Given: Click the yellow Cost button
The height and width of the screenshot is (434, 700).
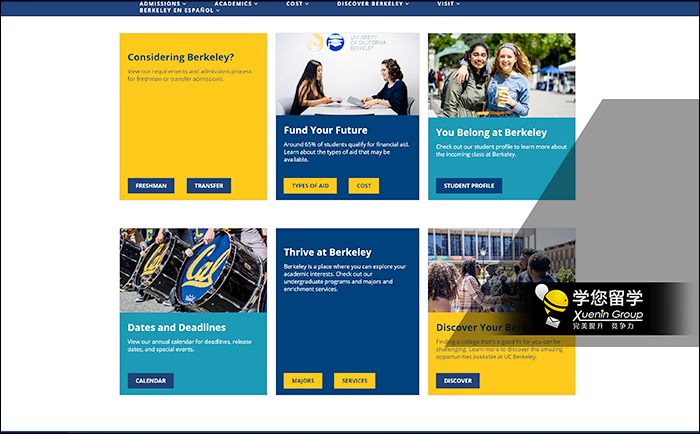Looking at the screenshot, I should (363, 186).
